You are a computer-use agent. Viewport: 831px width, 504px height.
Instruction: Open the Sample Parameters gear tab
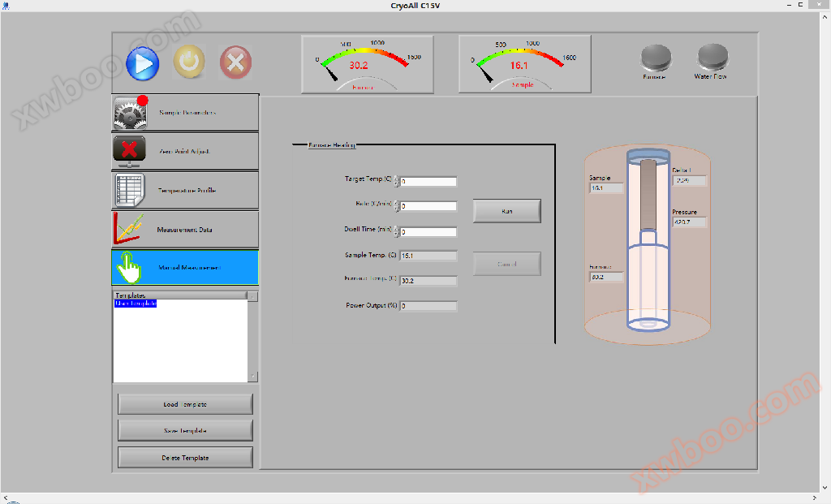185,113
